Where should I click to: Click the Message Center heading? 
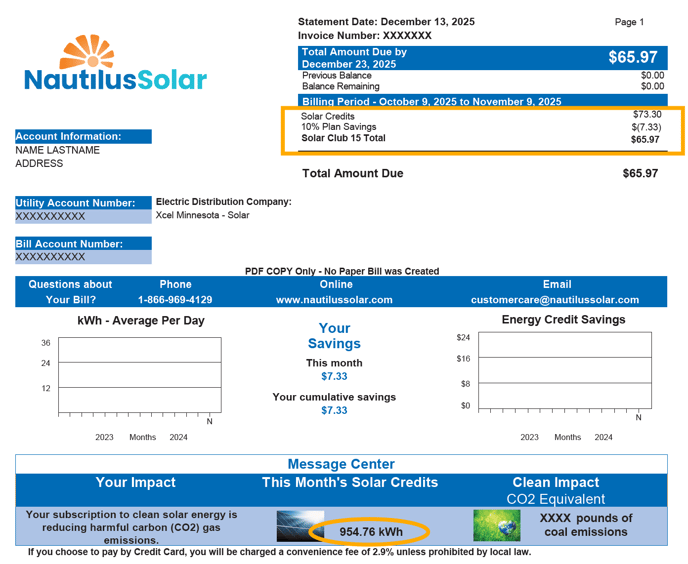(341, 464)
